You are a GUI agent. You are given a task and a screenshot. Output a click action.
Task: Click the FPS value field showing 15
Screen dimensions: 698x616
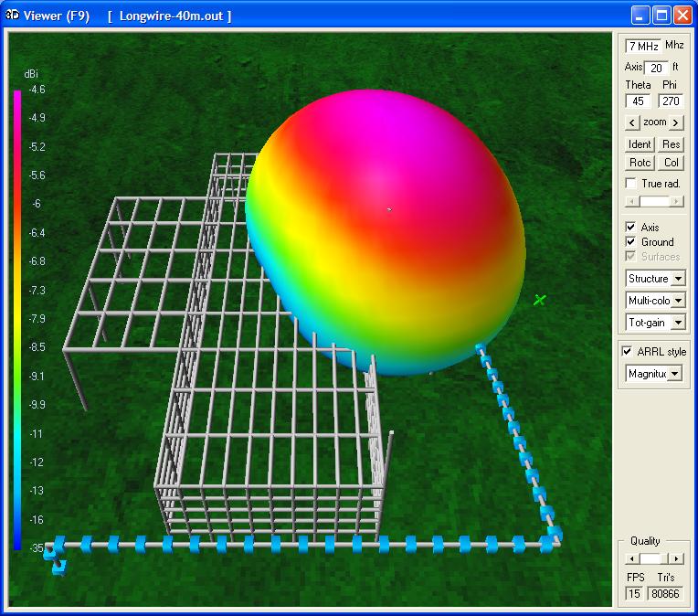click(634, 594)
